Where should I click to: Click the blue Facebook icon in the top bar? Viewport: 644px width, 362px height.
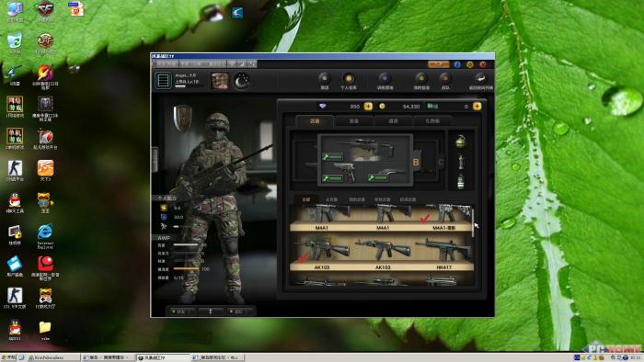457,64
